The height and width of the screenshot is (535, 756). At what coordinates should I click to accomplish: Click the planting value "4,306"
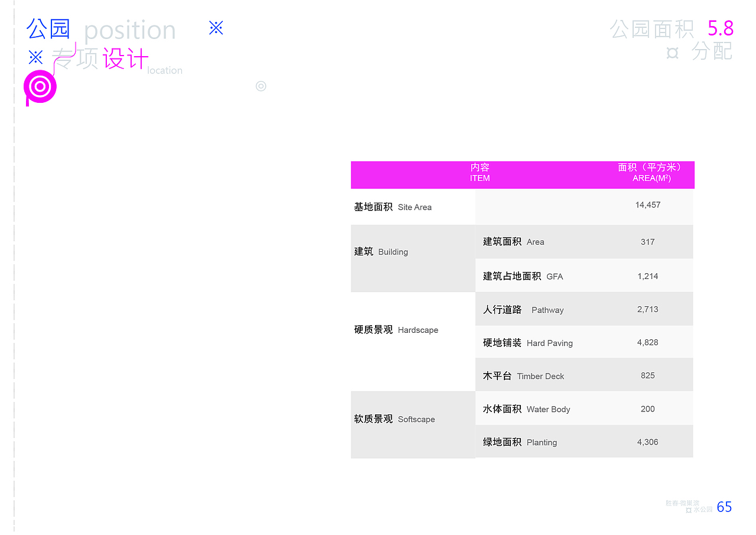[x=648, y=442]
